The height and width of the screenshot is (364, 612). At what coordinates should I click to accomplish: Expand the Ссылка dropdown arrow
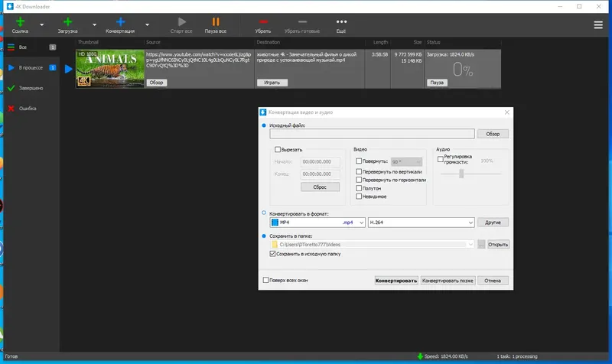pos(42,24)
